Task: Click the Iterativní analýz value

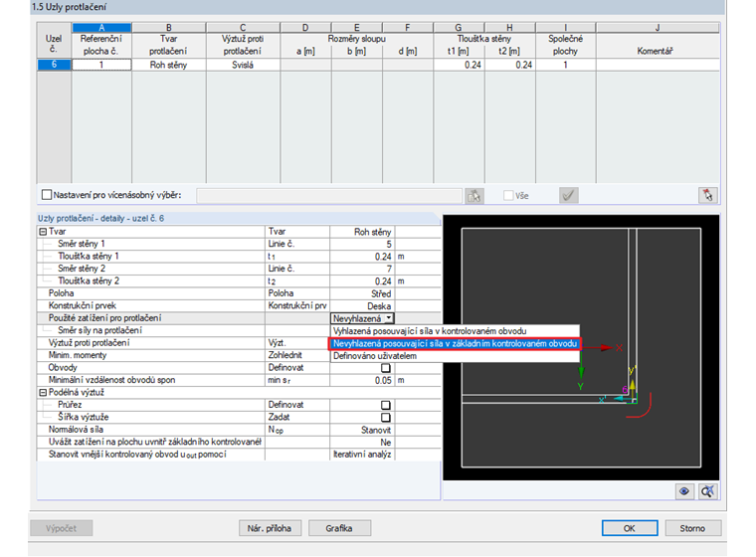Action: pyautogui.click(x=362, y=455)
